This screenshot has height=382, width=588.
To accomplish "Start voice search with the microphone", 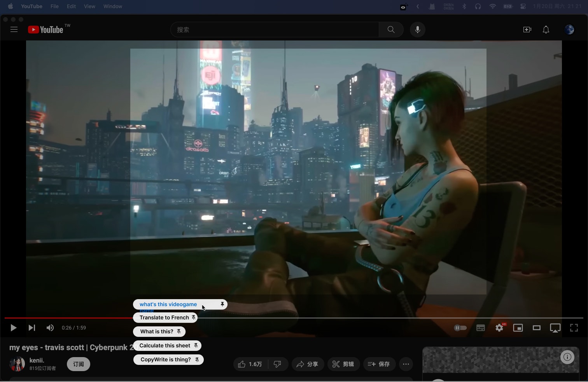I will click(417, 30).
